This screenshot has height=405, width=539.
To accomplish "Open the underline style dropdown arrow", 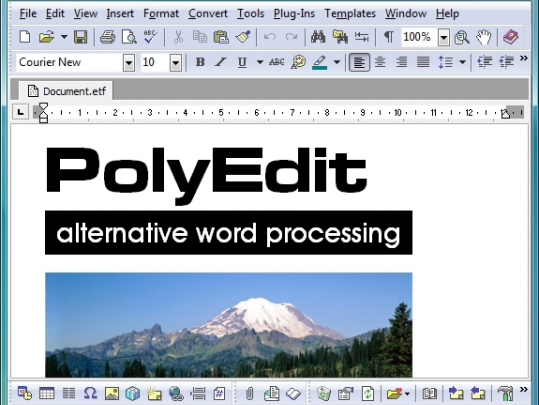I will tap(260, 62).
